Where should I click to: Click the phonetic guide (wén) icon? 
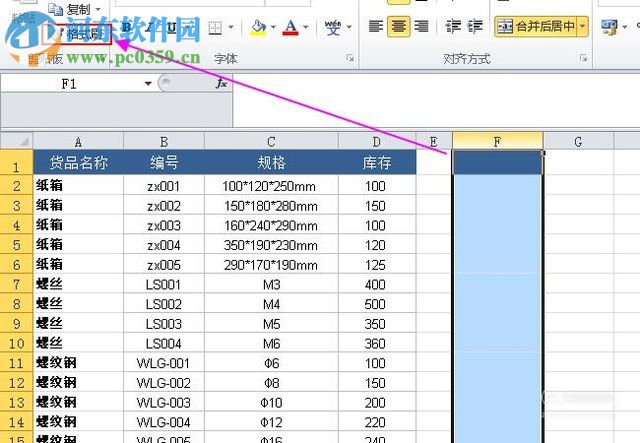[333, 27]
